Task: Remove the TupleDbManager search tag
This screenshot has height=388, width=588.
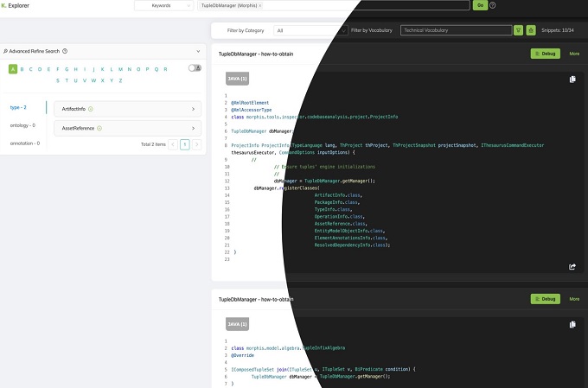Action: [x=260, y=5]
